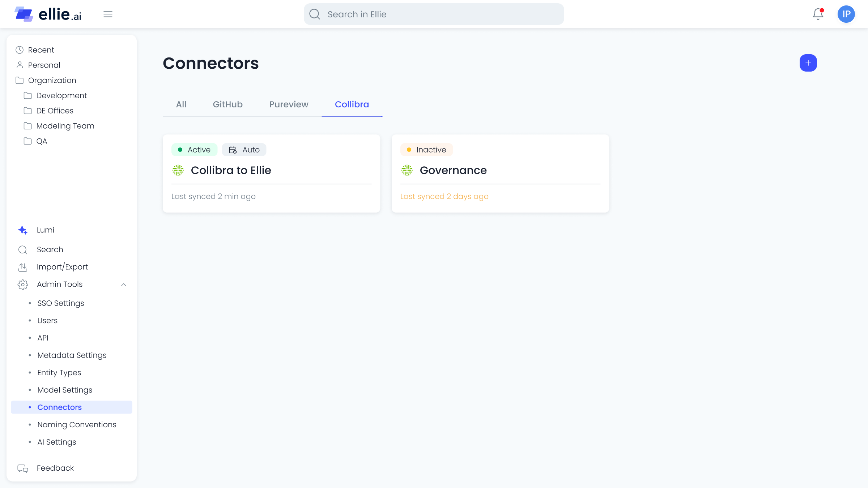Viewport: 868px width, 488px height.
Task: Open the notifications bell
Action: tap(818, 14)
